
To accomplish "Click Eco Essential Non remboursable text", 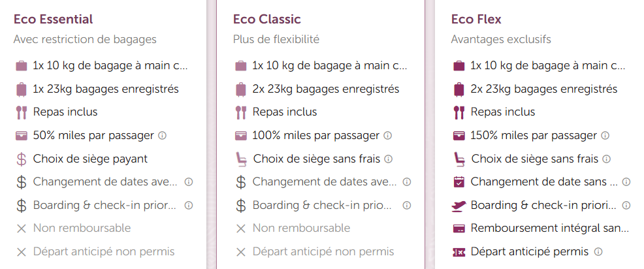I will [x=82, y=229].
